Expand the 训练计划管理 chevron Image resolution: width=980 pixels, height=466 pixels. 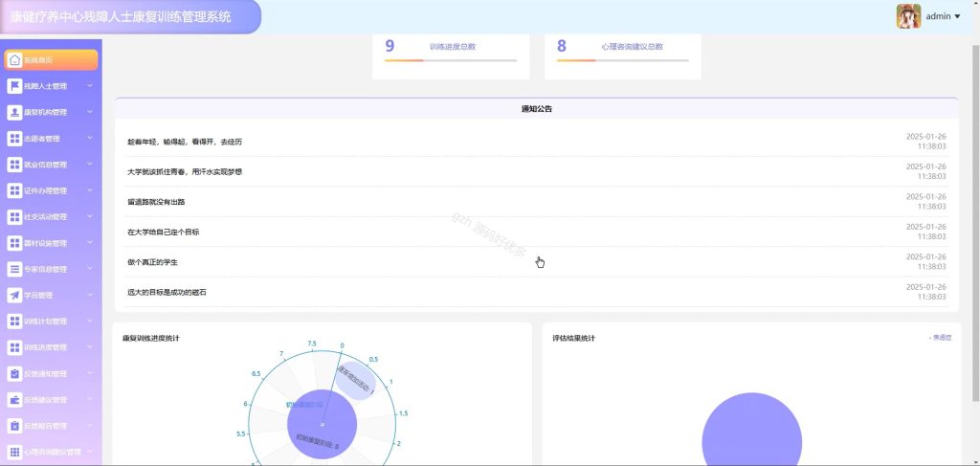pyautogui.click(x=89, y=322)
